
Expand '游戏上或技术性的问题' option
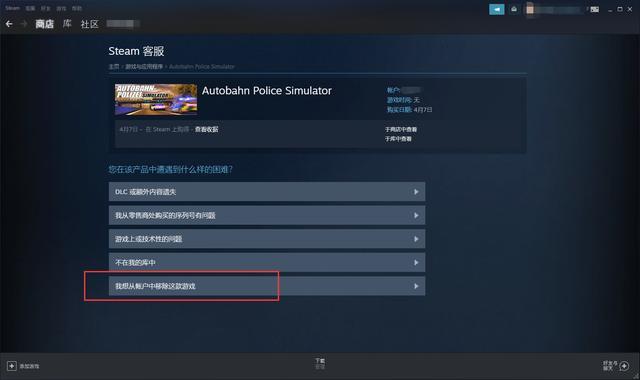click(x=267, y=239)
